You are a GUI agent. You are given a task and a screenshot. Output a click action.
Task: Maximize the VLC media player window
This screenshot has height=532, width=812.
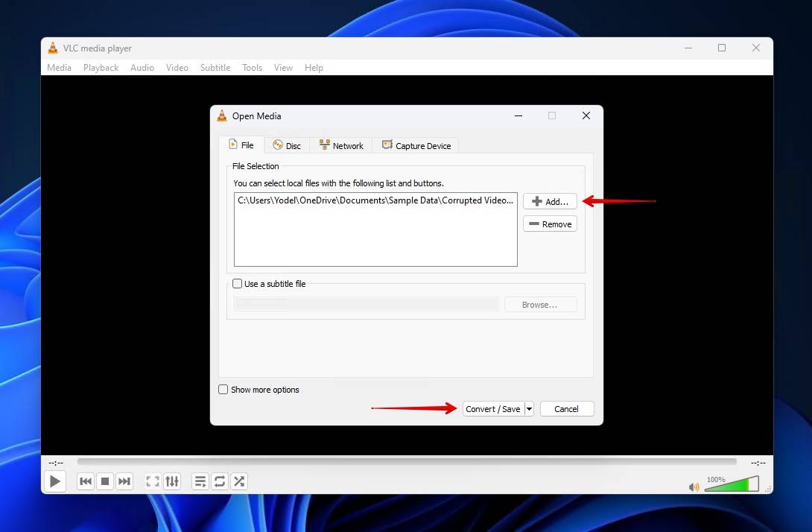[x=722, y=48]
